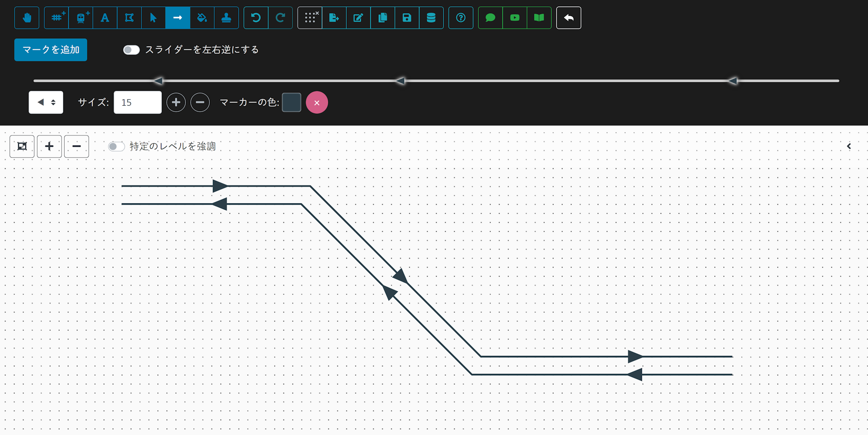Increase marker size with plus button

click(176, 103)
